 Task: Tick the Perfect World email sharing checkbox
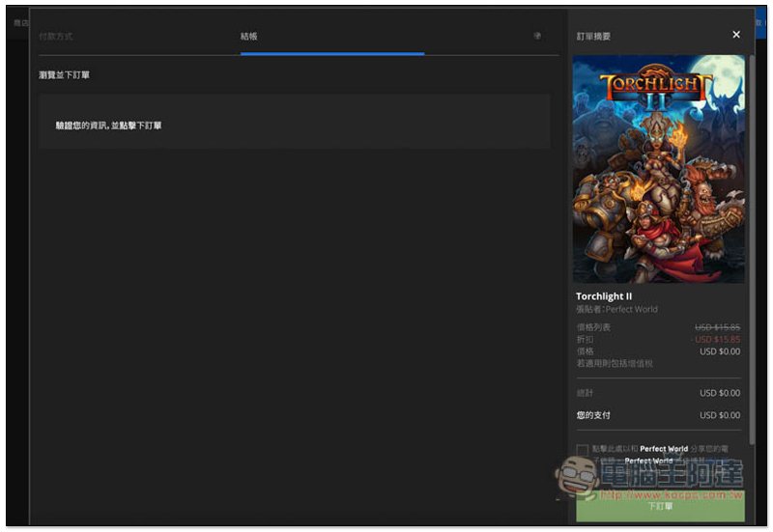click(x=582, y=449)
